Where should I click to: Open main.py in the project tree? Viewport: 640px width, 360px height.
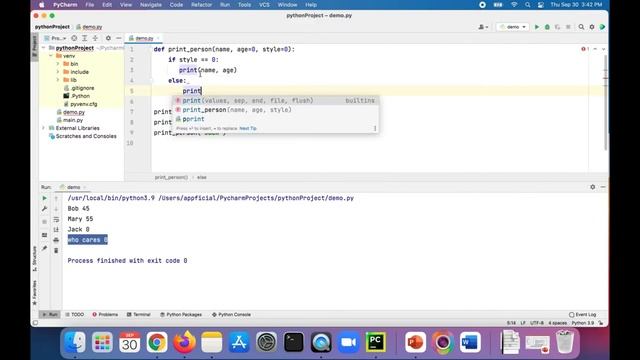pyautogui.click(x=73, y=120)
